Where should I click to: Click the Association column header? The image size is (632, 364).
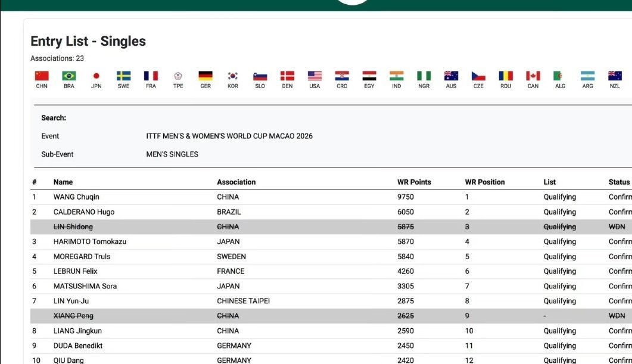(x=236, y=182)
